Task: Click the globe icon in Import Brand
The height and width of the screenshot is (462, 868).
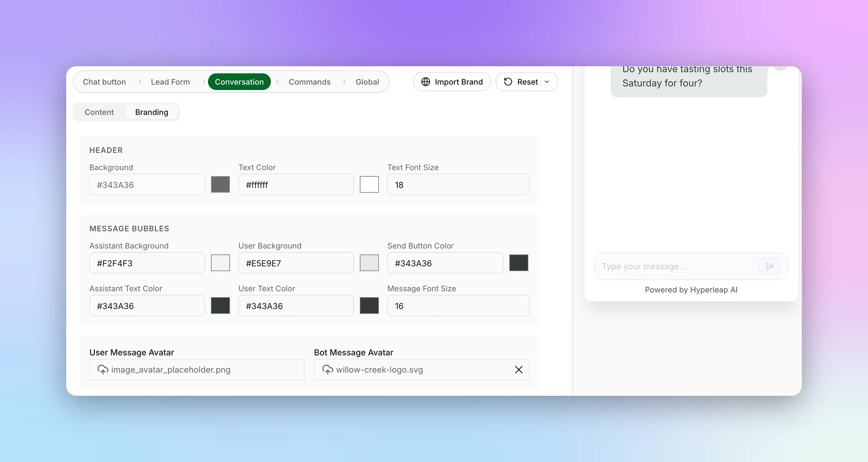Action: pyautogui.click(x=425, y=82)
